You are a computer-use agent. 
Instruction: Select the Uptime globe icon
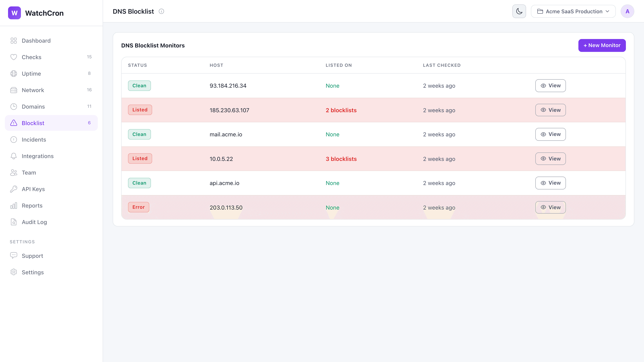pyautogui.click(x=13, y=74)
